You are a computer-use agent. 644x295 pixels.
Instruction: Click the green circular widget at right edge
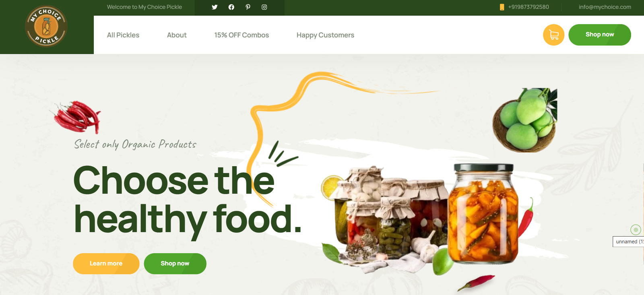tap(636, 230)
